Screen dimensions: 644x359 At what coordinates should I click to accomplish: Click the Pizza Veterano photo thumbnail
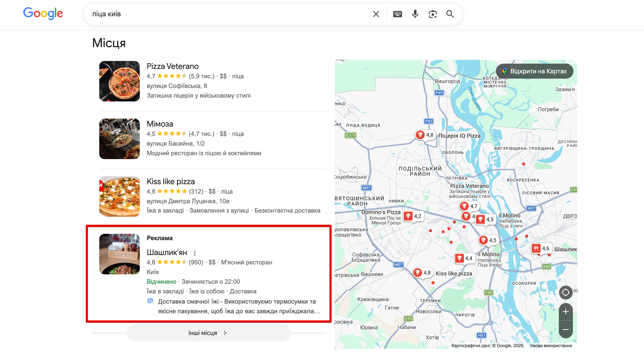pos(119,81)
